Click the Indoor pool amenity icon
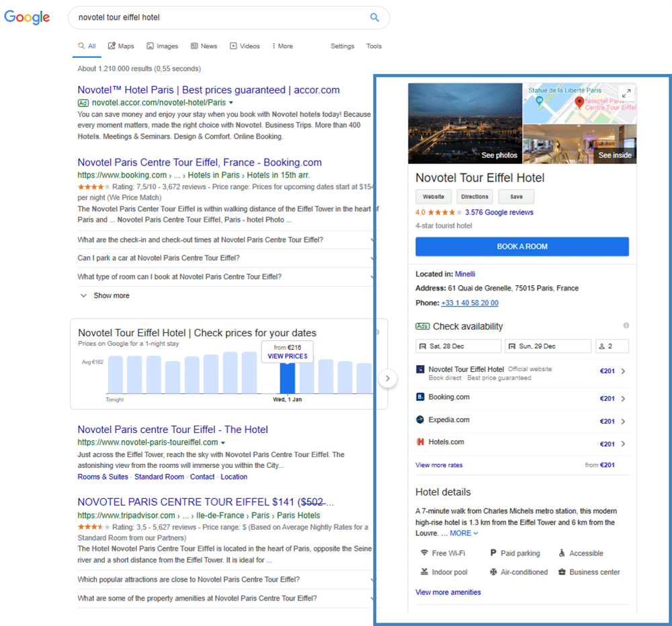Viewport: 672px width, 626px height. pos(424,572)
